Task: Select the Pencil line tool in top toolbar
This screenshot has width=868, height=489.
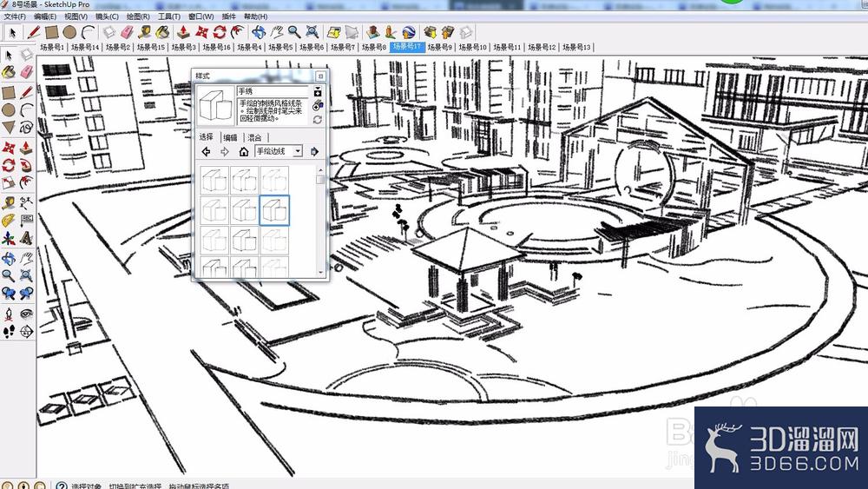Action: click(x=35, y=32)
